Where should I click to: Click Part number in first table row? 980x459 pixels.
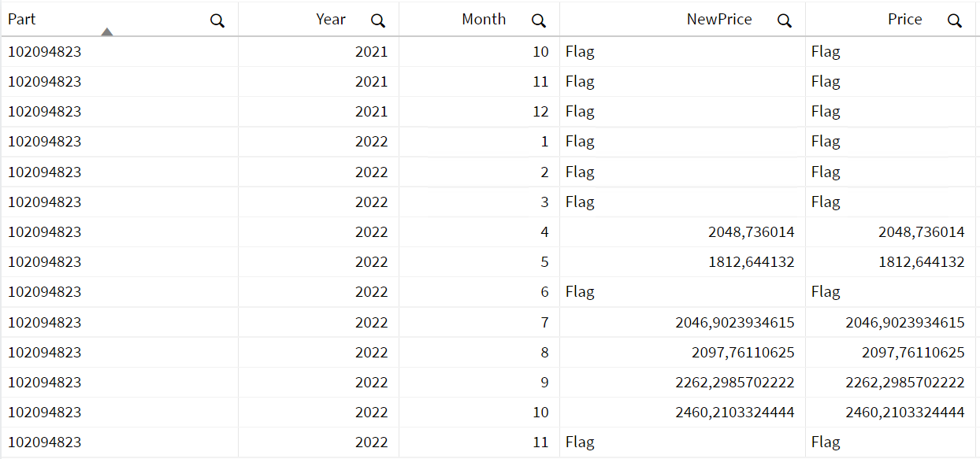click(x=45, y=52)
